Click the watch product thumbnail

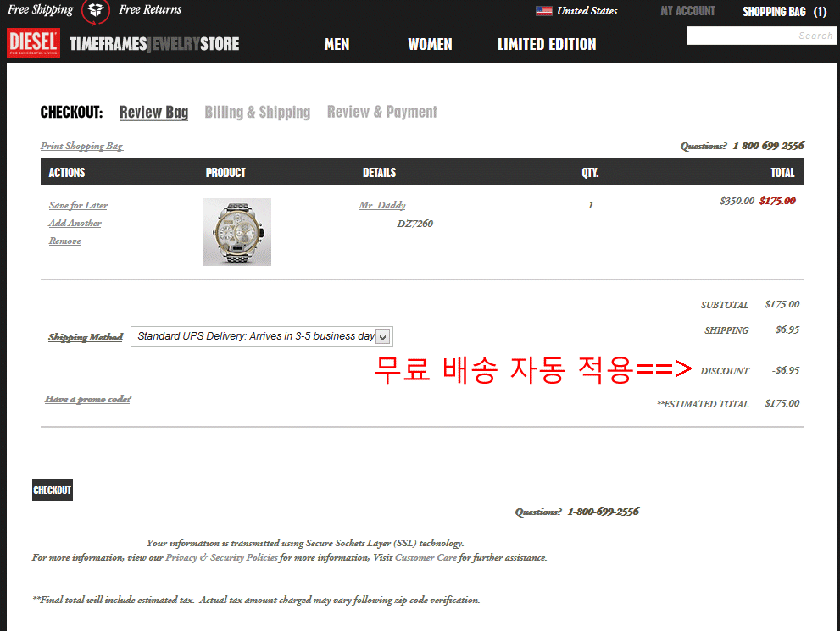(x=237, y=232)
